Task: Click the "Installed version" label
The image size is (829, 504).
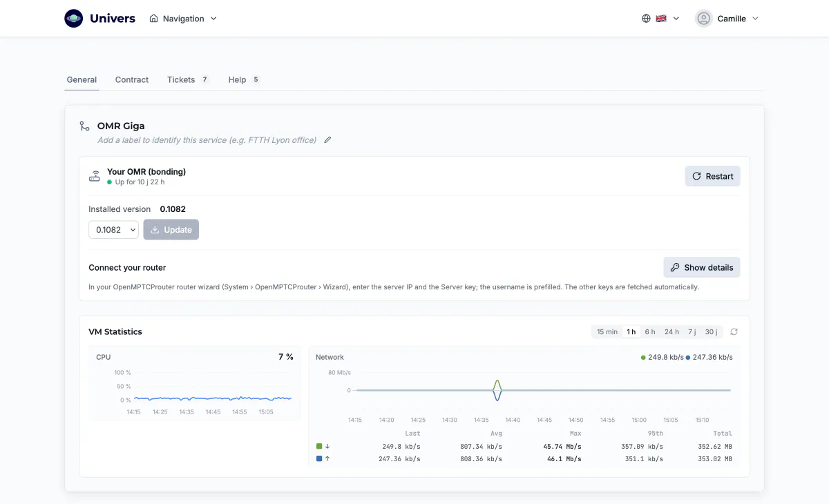Action: coord(120,209)
